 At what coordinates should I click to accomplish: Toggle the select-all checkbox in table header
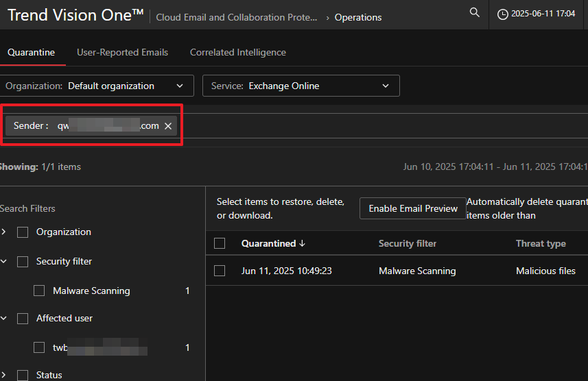point(220,243)
